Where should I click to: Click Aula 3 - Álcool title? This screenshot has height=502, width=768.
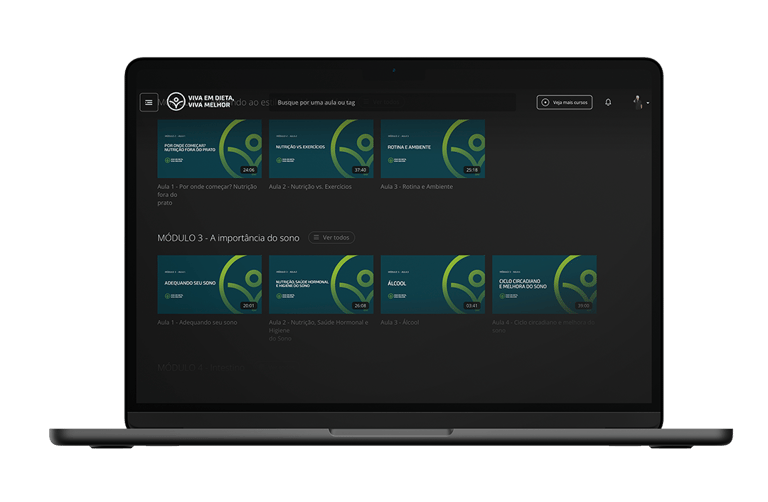[400, 322]
